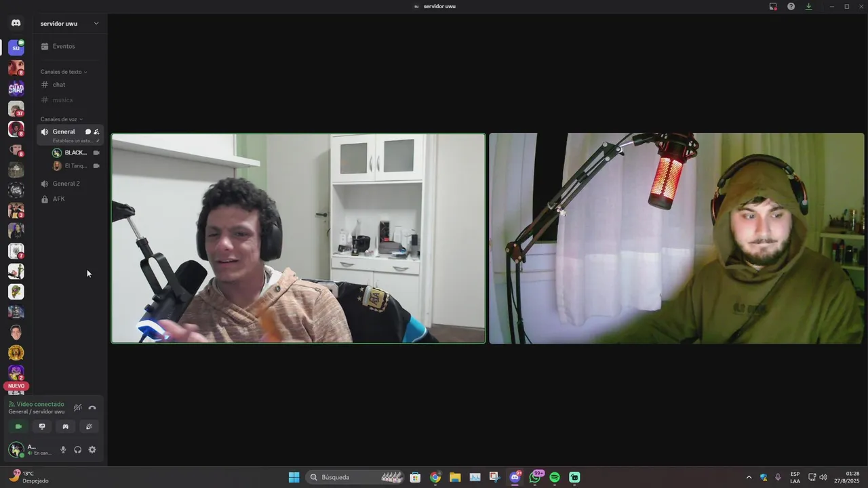Open File Explorer from taskbar
Screen dimensions: 868x488
pyautogui.click(x=455, y=477)
